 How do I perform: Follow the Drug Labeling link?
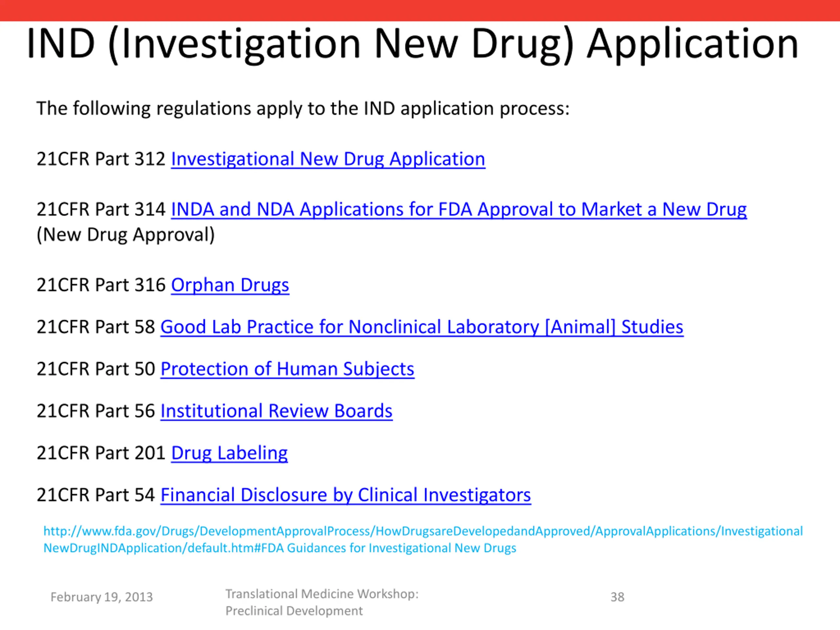(229, 453)
